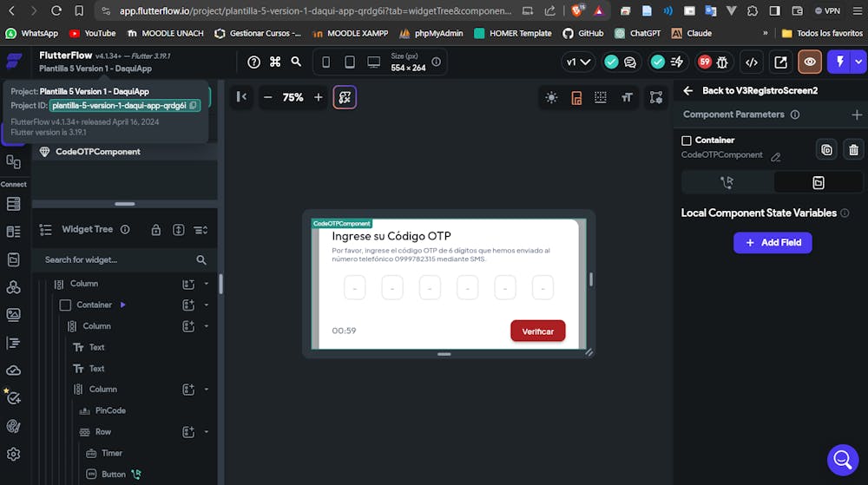
Task: Duplicate component copy icon
Action: (826, 150)
